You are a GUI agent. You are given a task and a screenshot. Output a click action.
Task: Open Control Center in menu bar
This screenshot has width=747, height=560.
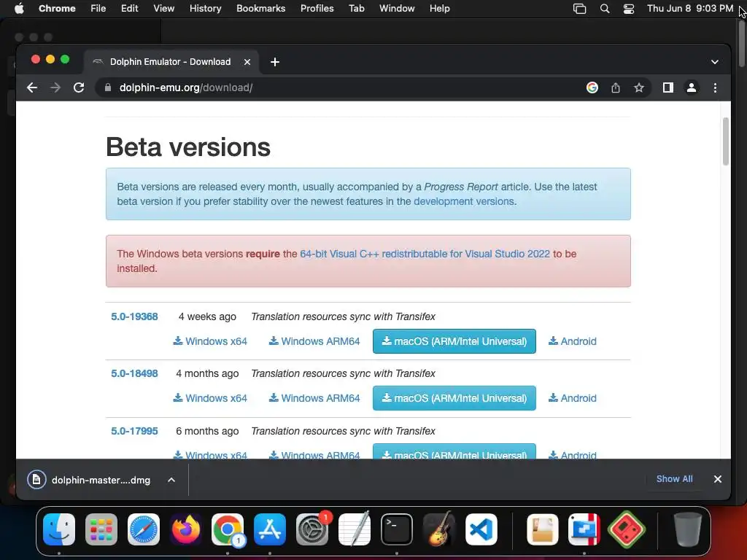coord(629,9)
